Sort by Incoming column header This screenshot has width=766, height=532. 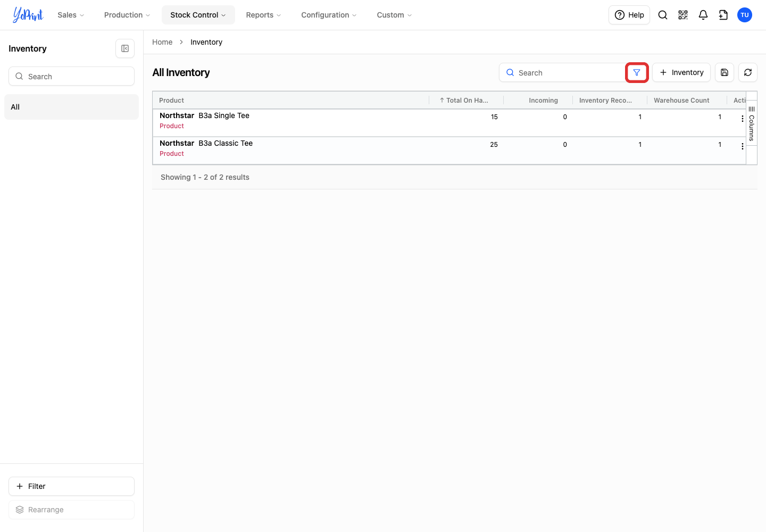(538, 100)
